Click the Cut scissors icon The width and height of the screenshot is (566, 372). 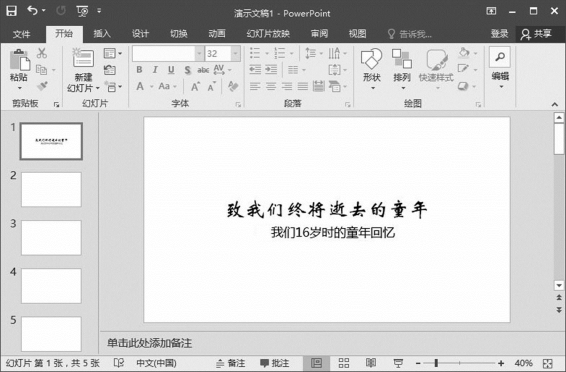[x=42, y=53]
